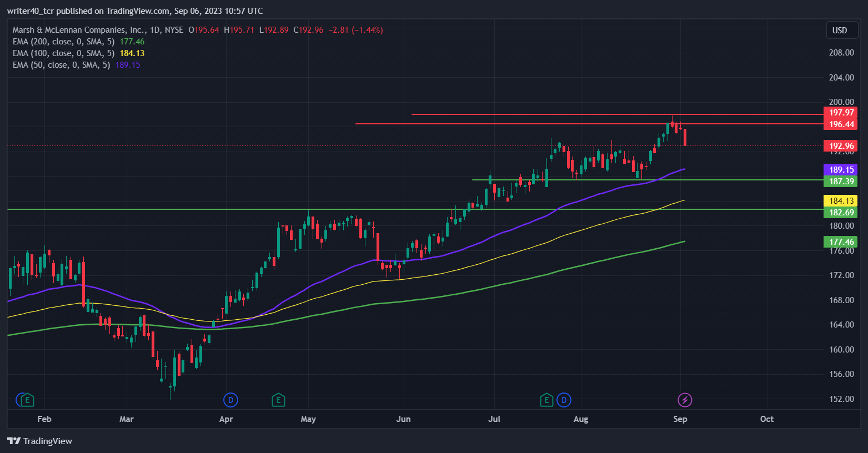Viewport: 868px width, 453px height.
Task: Click the earnings E icon in late July
Action: pos(546,400)
